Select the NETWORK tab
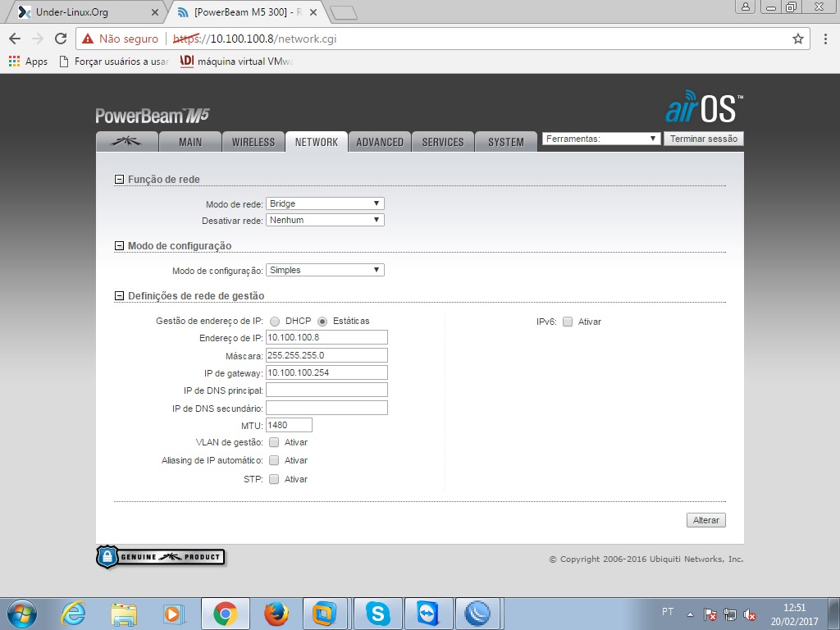Viewport: 840px width, 630px height. coord(317,142)
